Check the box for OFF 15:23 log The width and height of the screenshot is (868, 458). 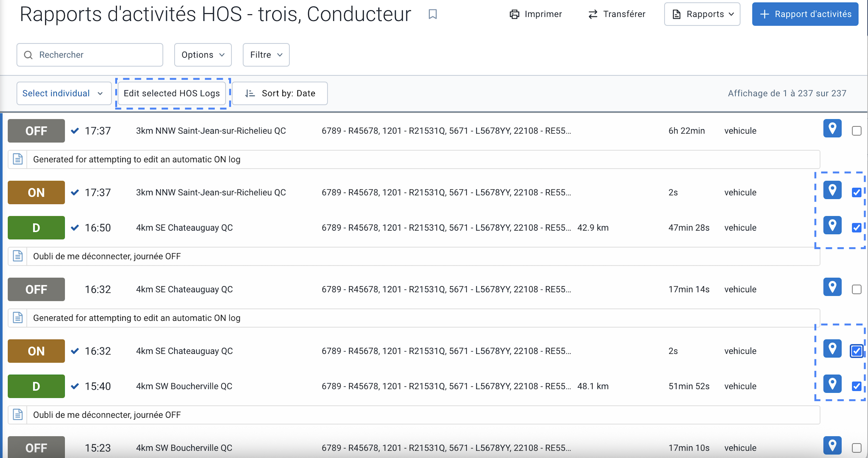857,448
